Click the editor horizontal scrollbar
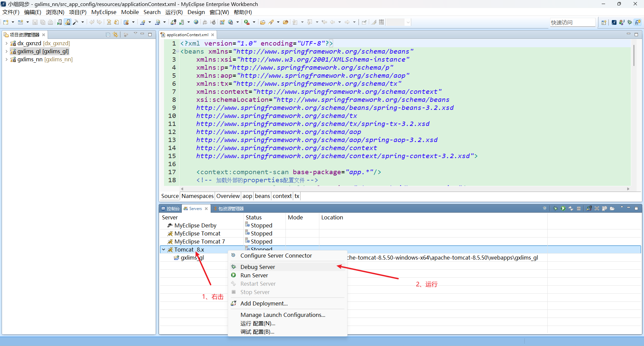The width and height of the screenshot is (644, 346). pos(405,189)
